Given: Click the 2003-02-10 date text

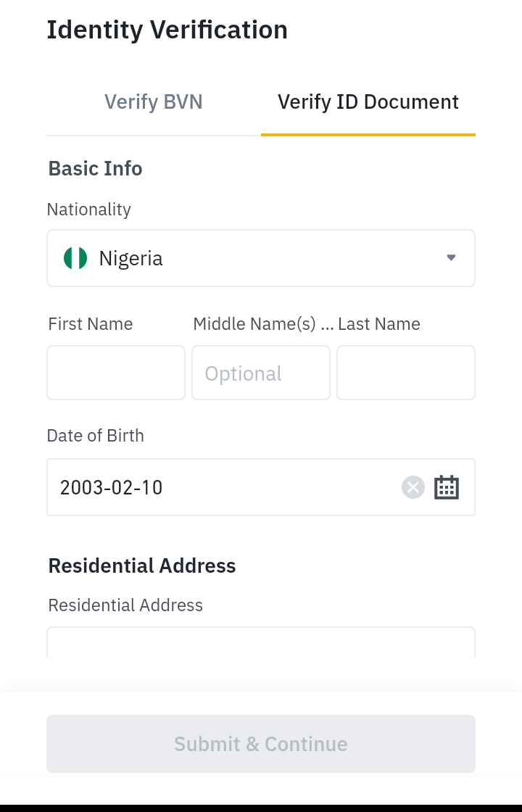Looking at the screenshot, I should pyautogui.click(x=112, y=487).
